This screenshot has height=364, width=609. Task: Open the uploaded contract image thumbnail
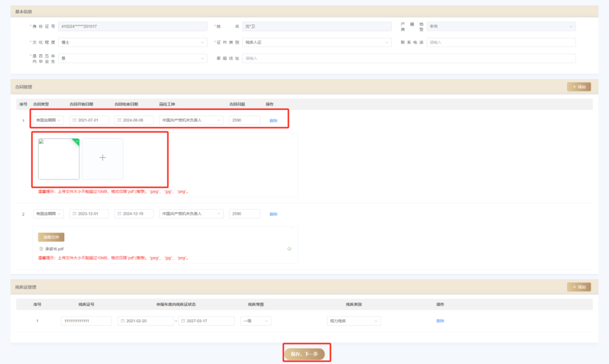(59, 159)
